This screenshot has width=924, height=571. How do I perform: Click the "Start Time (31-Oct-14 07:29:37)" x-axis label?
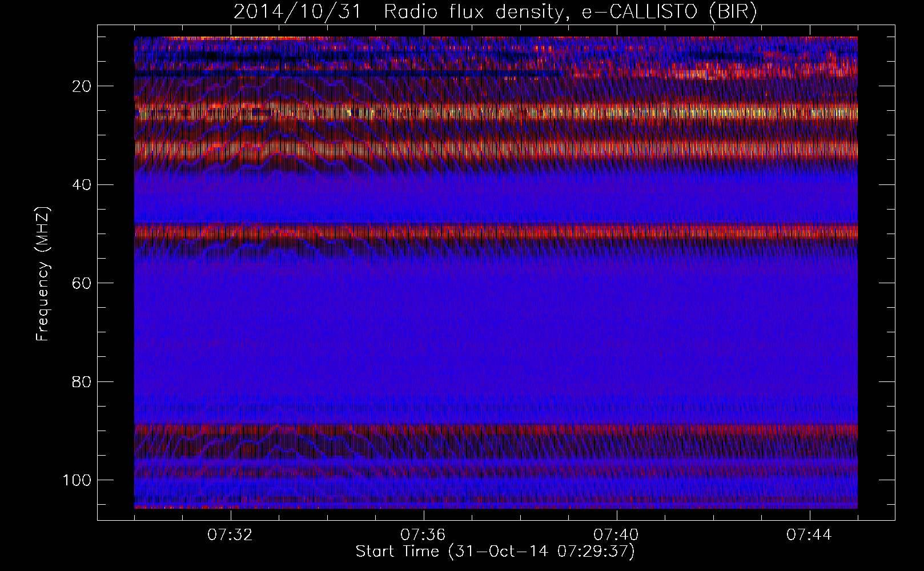495,552
